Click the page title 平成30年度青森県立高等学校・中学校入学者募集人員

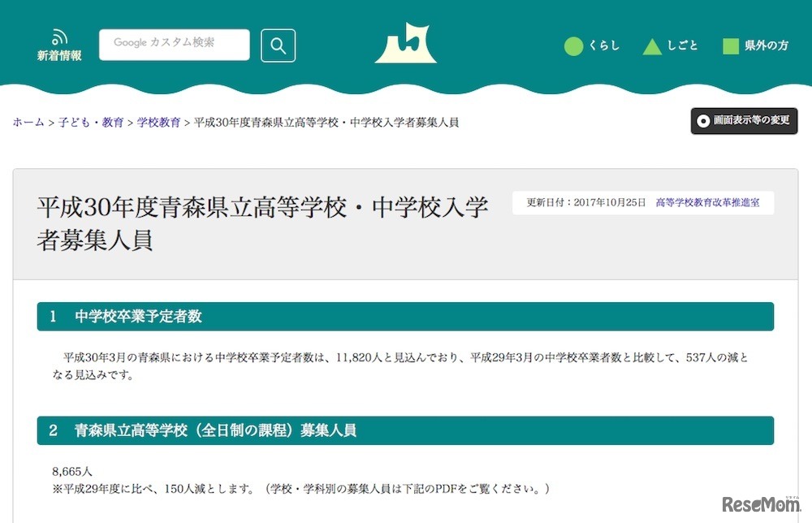(262, 223)
